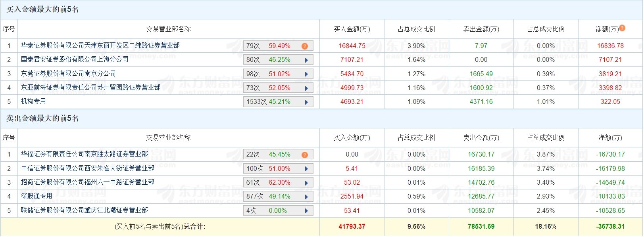Open 国泰君安证券上海分公司 link
This screenshot has height=237, width=644.
[75, 59]
